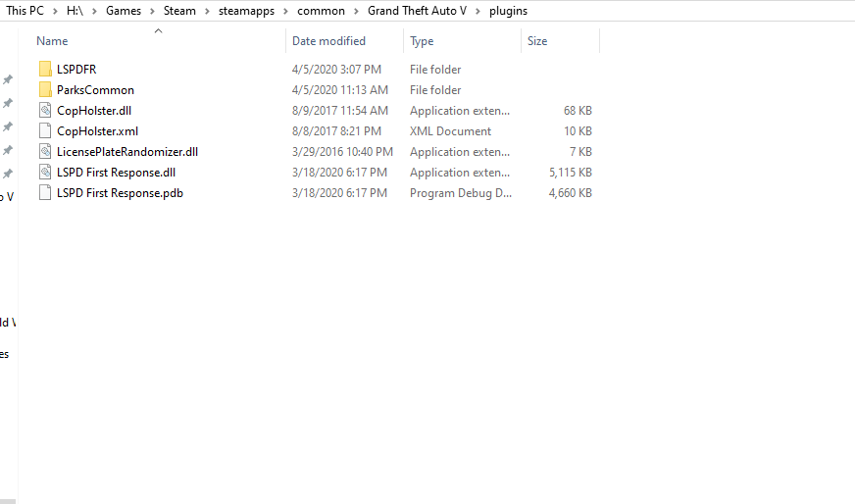Sort files by Name column
Image resolution: width=855 pixels, height=504 pixels.
52,41
